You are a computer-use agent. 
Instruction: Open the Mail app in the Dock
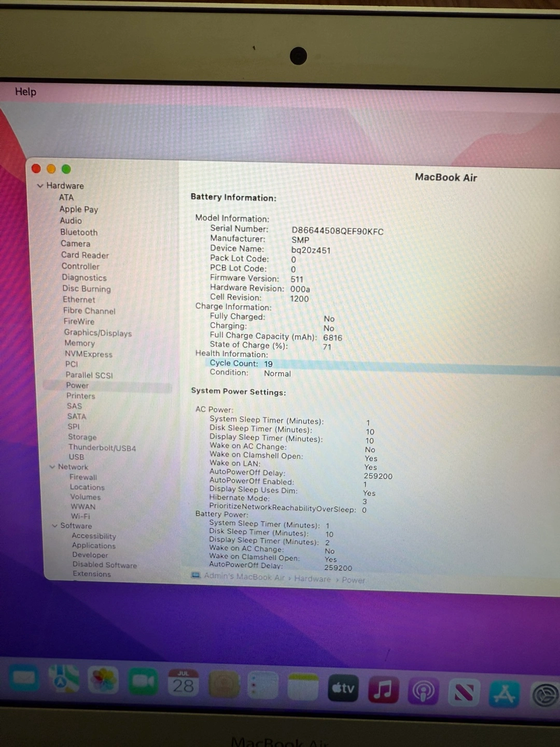(x=24, y=678)
